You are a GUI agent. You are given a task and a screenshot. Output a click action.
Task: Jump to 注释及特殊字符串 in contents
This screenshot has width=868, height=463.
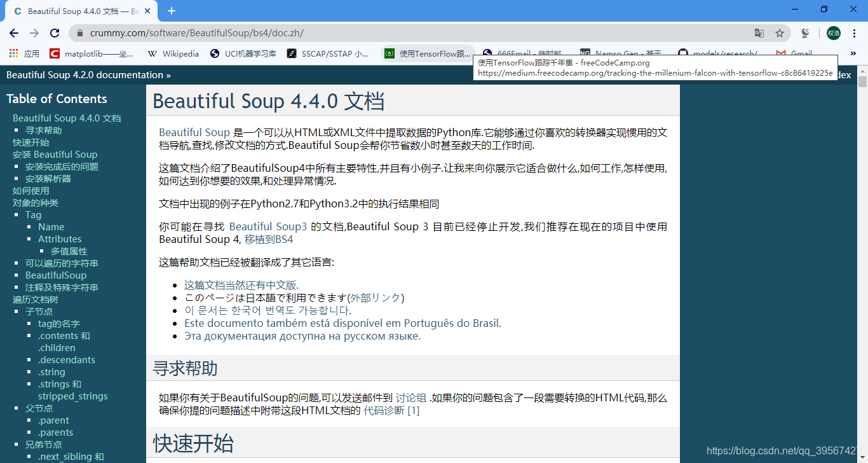[62, 287]
